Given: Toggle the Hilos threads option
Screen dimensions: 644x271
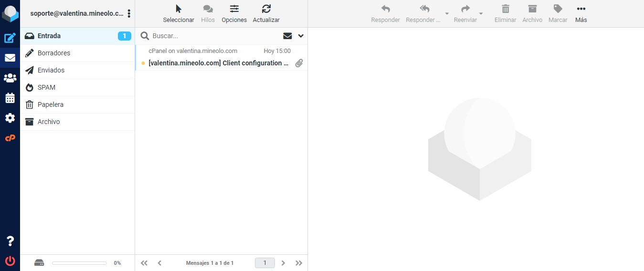Looking at the screenshot, I should click(208, 14).
